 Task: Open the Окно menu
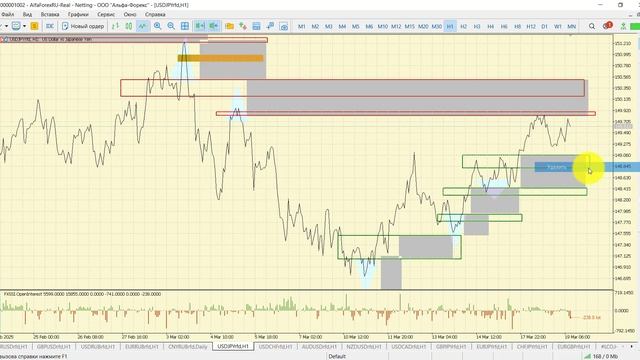130,14
